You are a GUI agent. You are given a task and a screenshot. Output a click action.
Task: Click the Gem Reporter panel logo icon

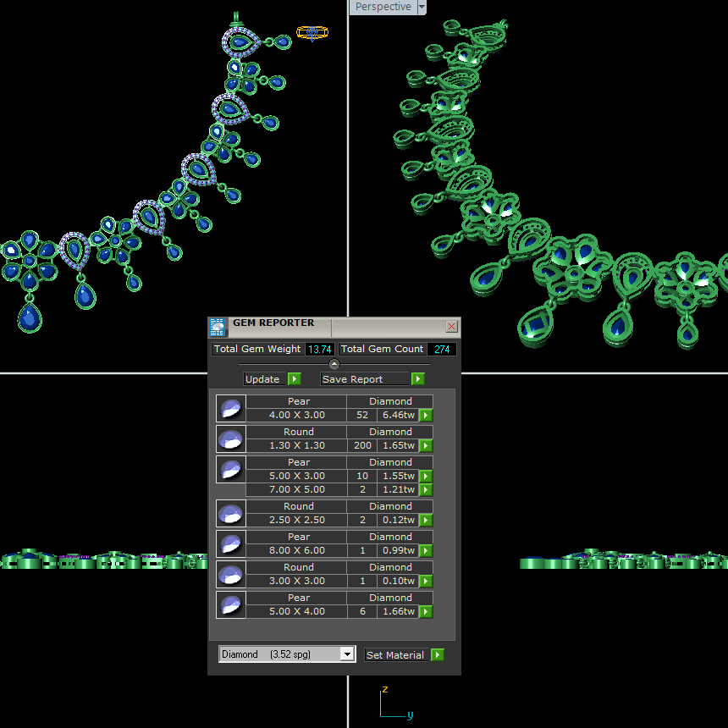tap(218, 327)
